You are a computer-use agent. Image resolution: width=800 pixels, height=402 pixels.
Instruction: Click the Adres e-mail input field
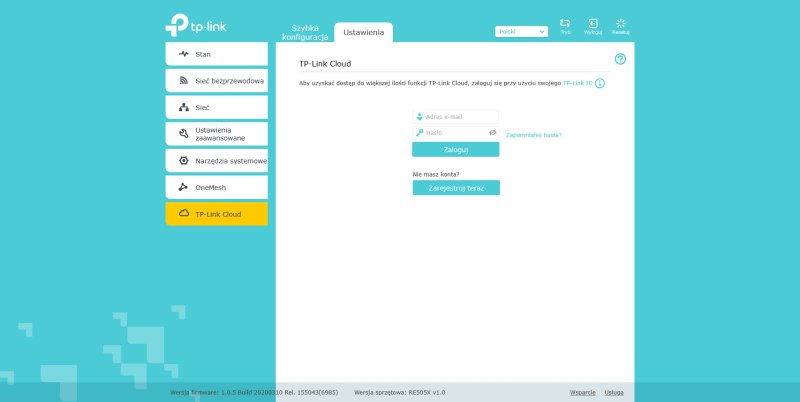click(x=456, y=117)
